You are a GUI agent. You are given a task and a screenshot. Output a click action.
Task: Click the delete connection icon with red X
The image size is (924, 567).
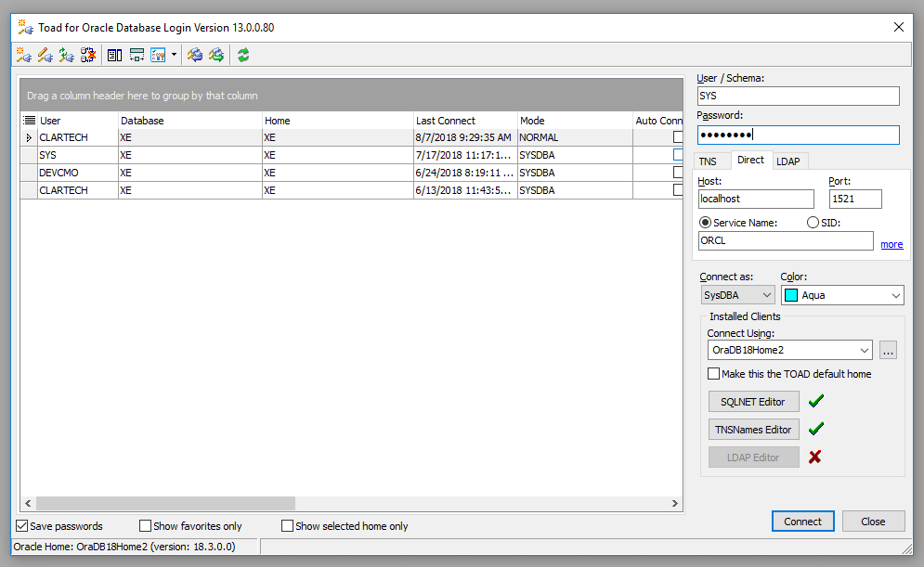point(88,56)
